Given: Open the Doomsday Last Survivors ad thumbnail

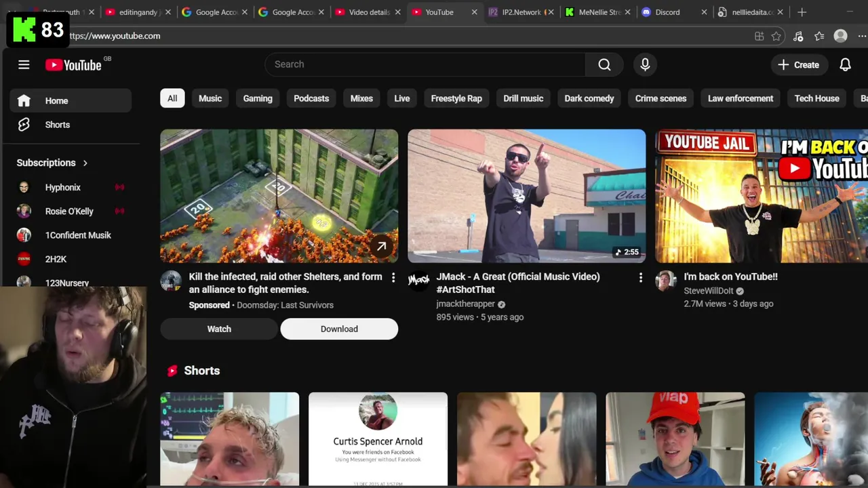Looking at the screenshot, I should point(279,196).
